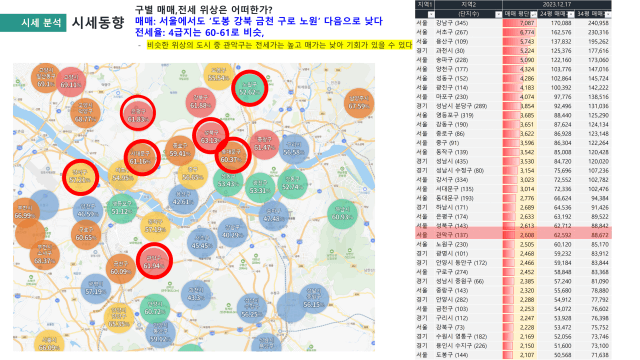Click the 구리시 50.53% blue bubble
Image resolution: width=640 pixels, height=360 pixels.
[x=294, y=149]
